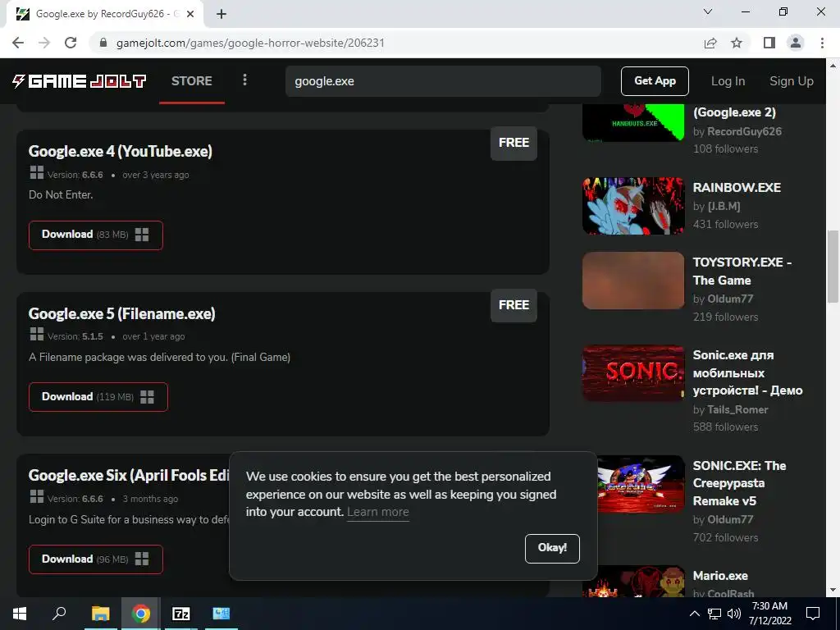Image resolution: width=840 pixels, height=630 pixels.
Task: Go back to the previous page
Action: coord(18,43)
